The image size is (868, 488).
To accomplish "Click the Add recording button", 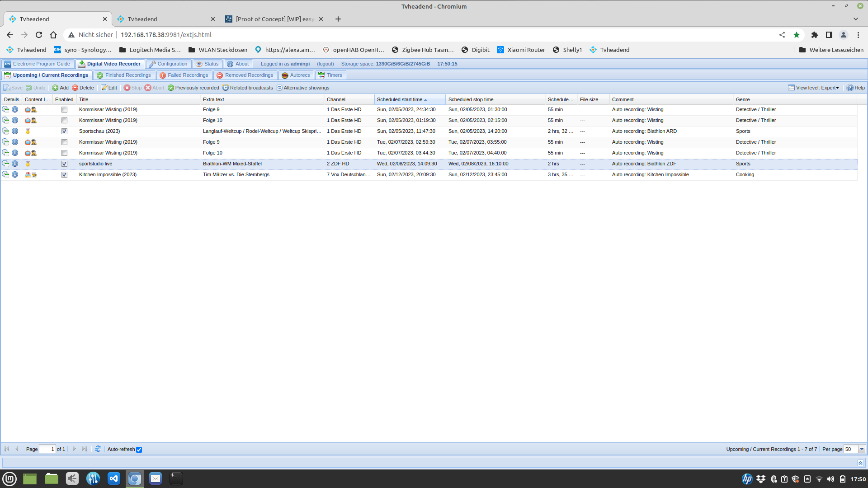I will coord(60,88).
